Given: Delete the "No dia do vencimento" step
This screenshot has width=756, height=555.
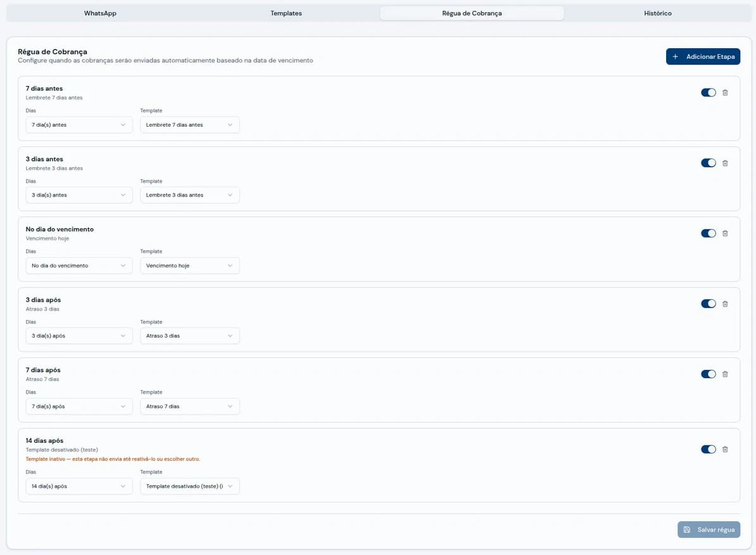Looking at the screenshot, I should point(725,234).
